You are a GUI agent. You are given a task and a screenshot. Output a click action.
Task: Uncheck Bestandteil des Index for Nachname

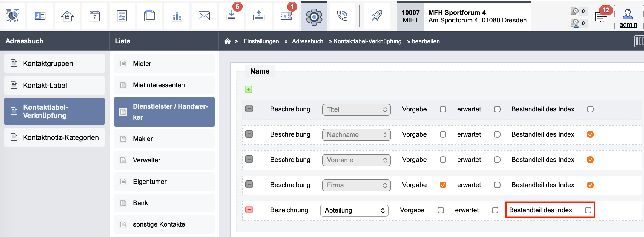[590, 134]
